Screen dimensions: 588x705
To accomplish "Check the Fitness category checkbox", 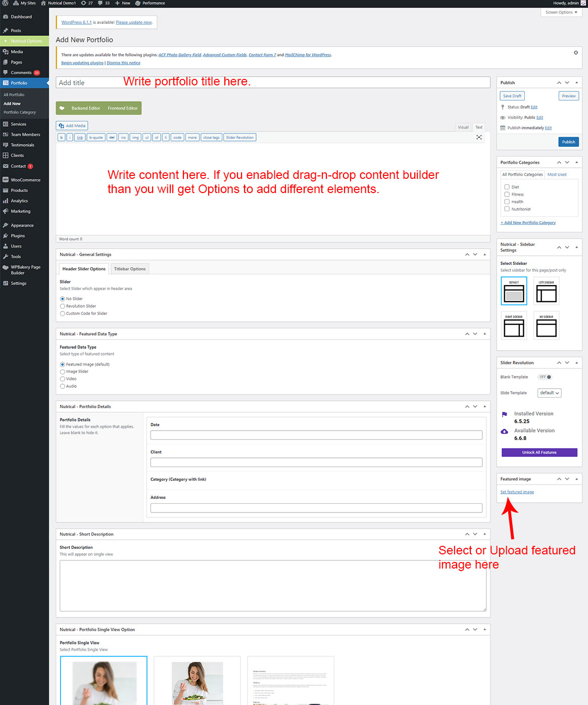I will 507,194.
